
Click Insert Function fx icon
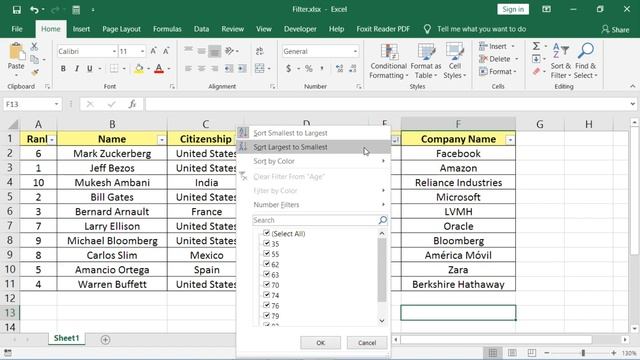[x=132, y=104]
